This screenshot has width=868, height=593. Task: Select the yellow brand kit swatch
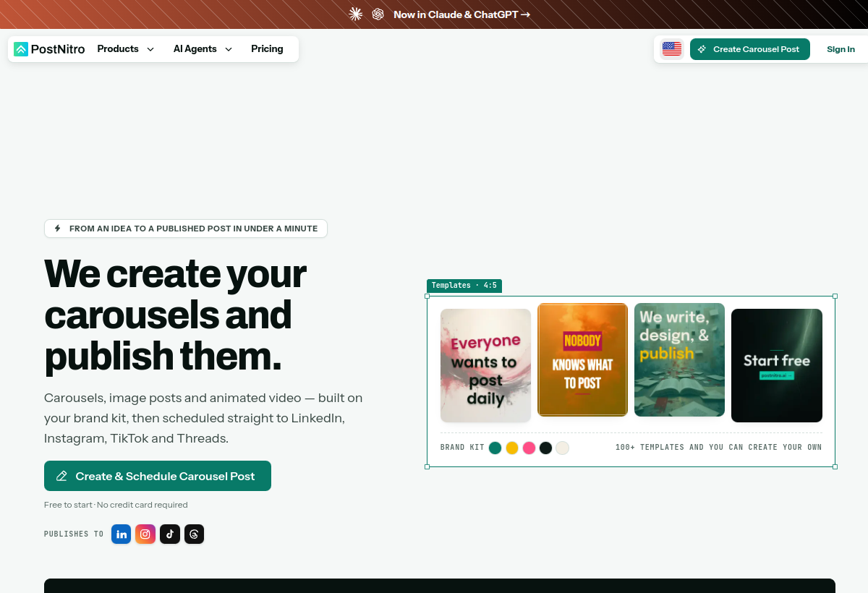pyautogui.click(x=512, y=448)
